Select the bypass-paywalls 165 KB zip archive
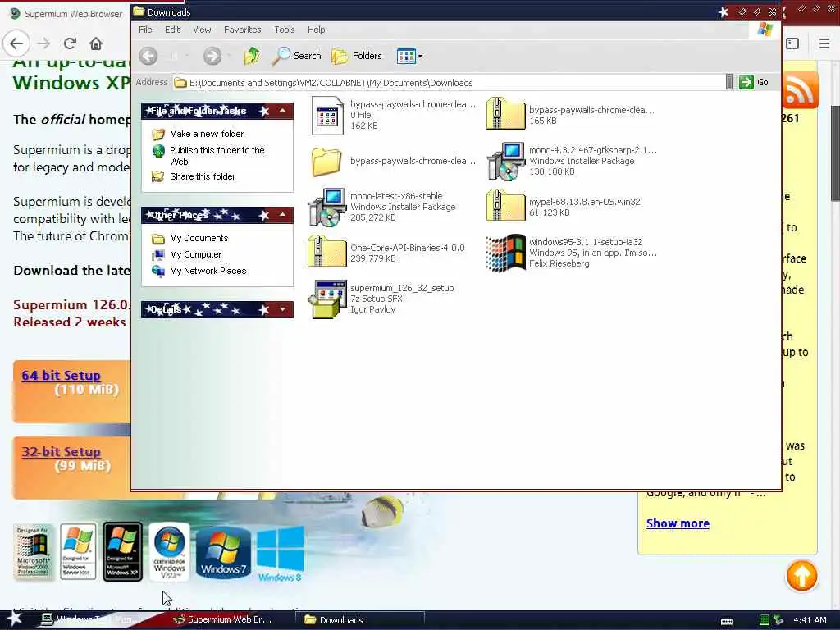This screenshot has height=630, width=840. [x=505, y=113]
